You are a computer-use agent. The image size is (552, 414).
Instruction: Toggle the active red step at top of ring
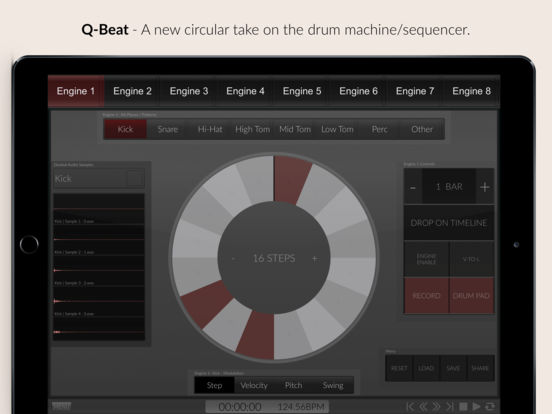click(x=290, y=180)
